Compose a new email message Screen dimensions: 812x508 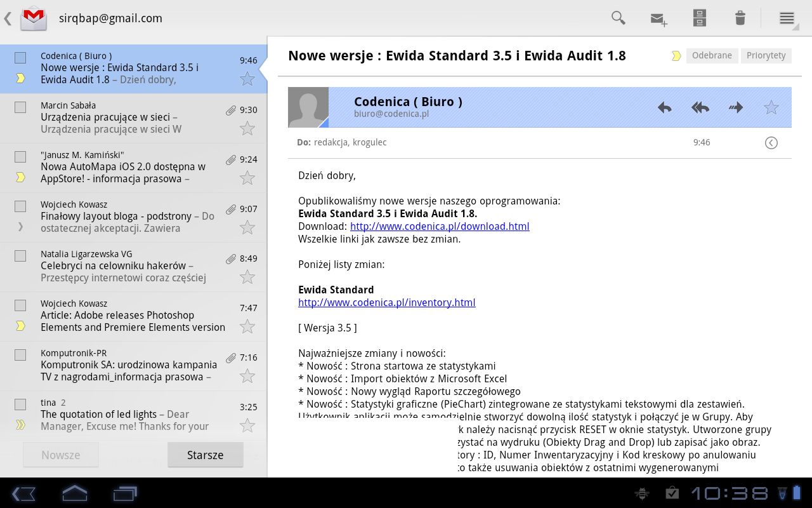[659, 19]
